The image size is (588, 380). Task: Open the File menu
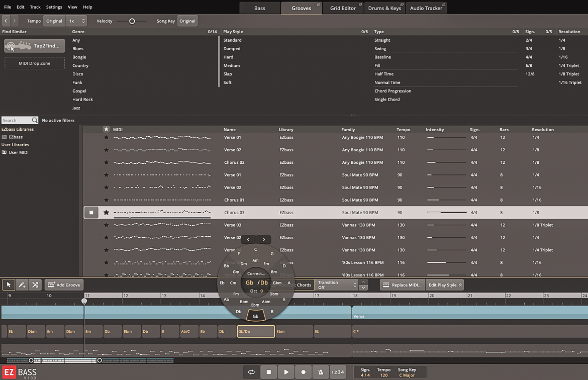[x=8, y=7]
